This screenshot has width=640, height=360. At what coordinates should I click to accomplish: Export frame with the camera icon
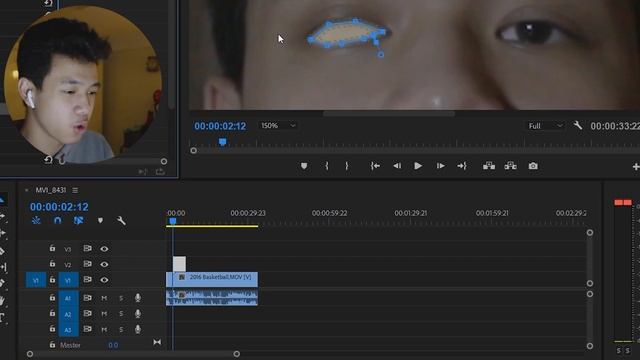pyautogui.click(x=533, y=166)
